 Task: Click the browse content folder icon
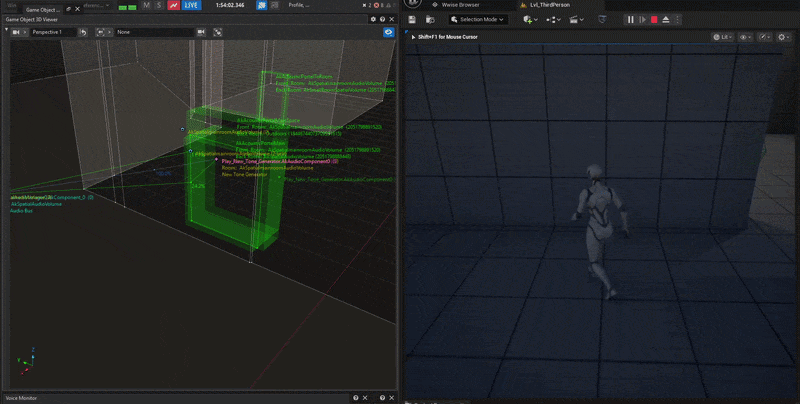(x=430, y=19)
